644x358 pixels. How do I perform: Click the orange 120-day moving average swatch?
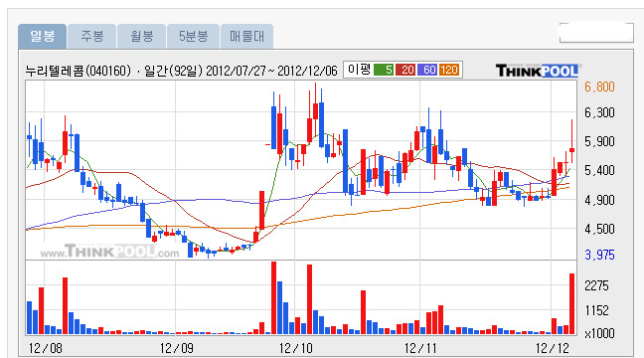click(449, 70)
